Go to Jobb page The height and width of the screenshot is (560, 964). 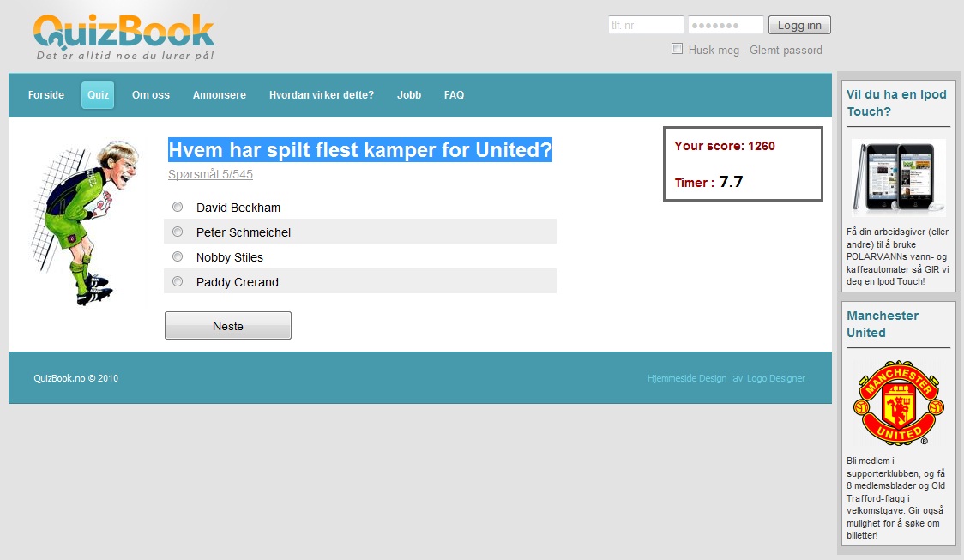pyautogui.click(x=409, y=94)
